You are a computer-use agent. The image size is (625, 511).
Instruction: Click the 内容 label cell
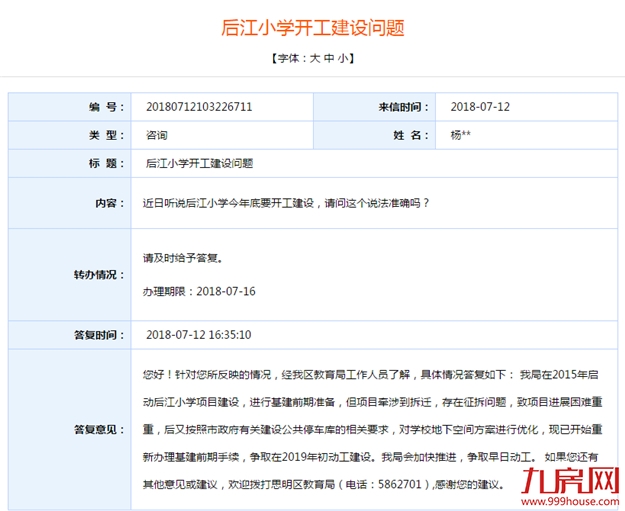[70, 203]
